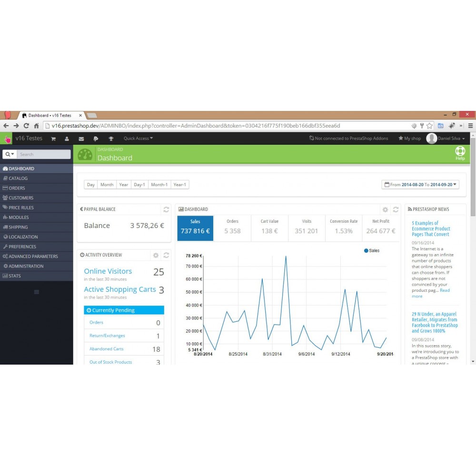476x476 pixels.
Task: Select the Conversion Rate KPI tab
Action: (x=344, y=228)
